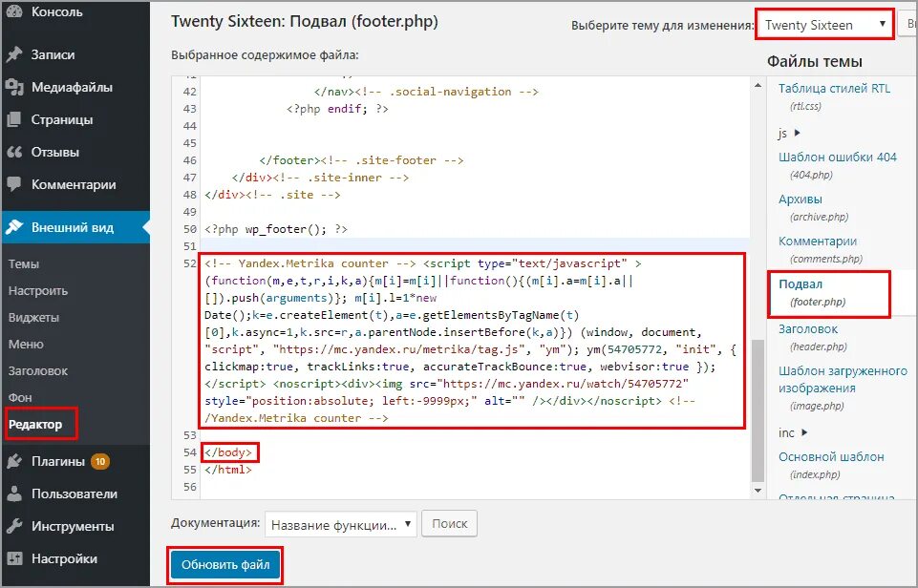918x588 pixels.
Task: Open the Подвал footer.php file
Action: pyautogui.click(x=801, y=283)
